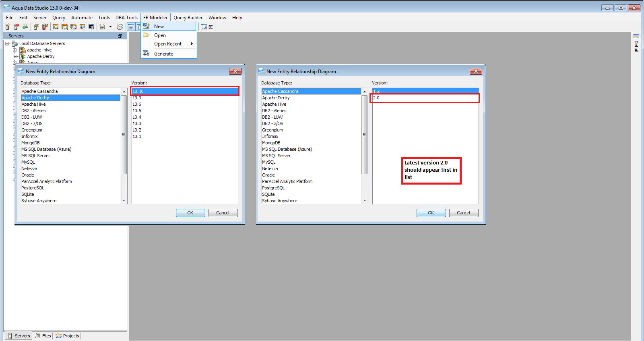Viewport: 644px width, 341px height.
Task: Switch to the Servers tab
Action: [x=19, y=336]
